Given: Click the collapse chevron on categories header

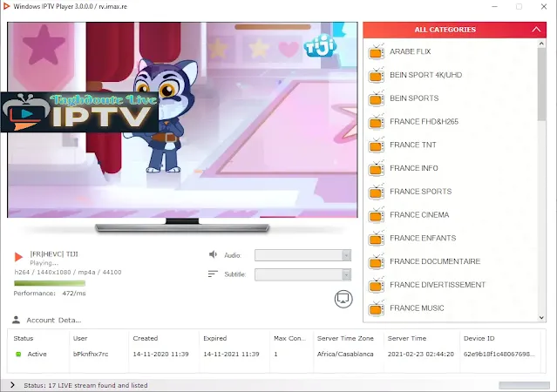Looking at the screenshot, I should click(536, 30).
